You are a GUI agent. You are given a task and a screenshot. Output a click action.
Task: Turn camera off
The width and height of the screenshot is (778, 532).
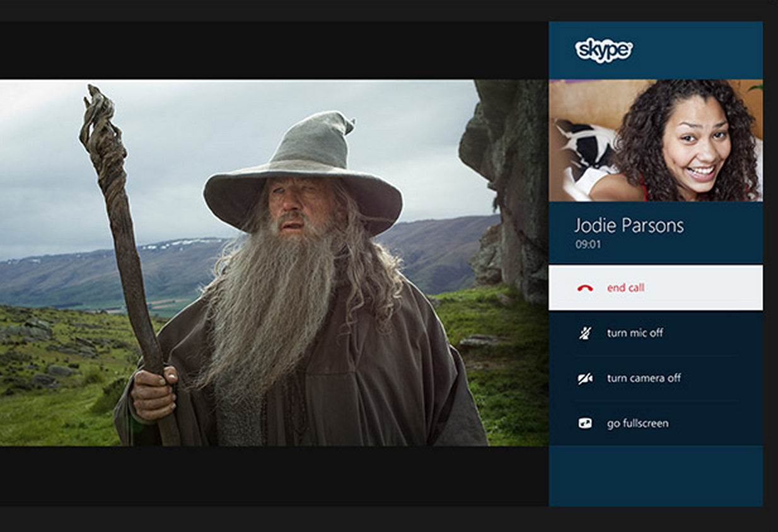tap(656, 378)
